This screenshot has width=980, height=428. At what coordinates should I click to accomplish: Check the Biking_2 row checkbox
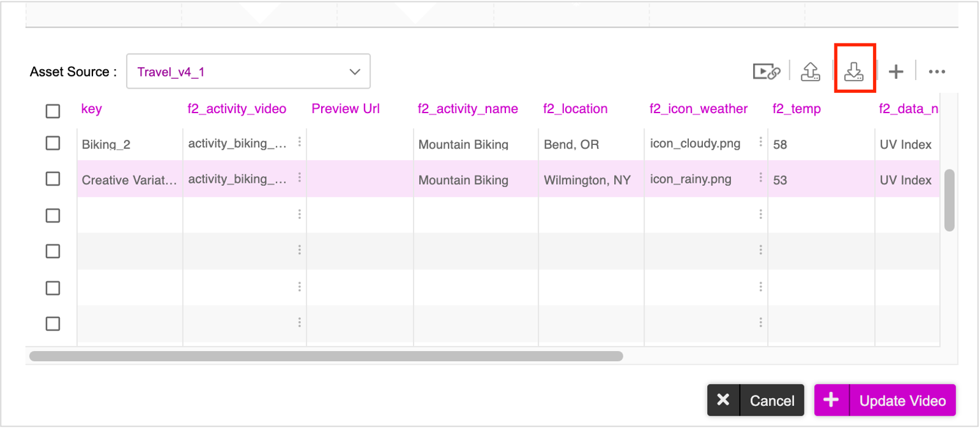pyautogui.click(x=53, y=143)
